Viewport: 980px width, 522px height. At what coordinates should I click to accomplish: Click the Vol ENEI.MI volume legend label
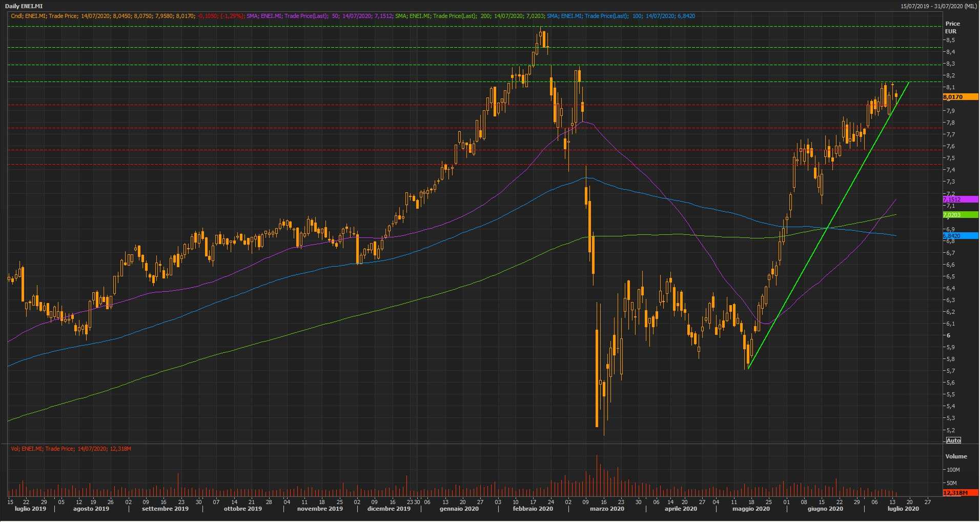(71, 449)
